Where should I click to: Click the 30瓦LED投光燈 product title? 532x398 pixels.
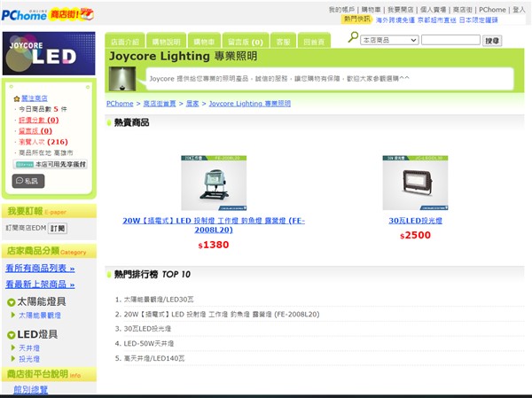click(415, 221)
